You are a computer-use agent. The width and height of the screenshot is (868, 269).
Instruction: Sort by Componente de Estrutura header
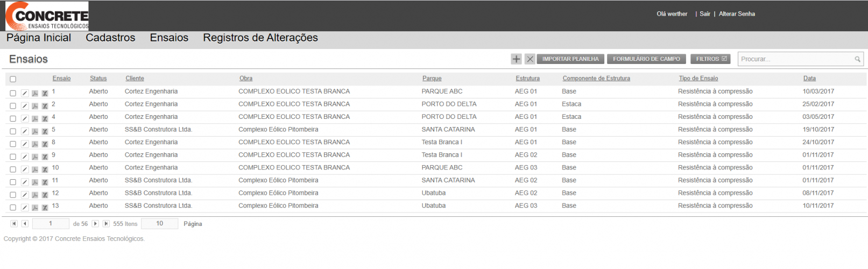pyautogui.click(x=596, y=79)
